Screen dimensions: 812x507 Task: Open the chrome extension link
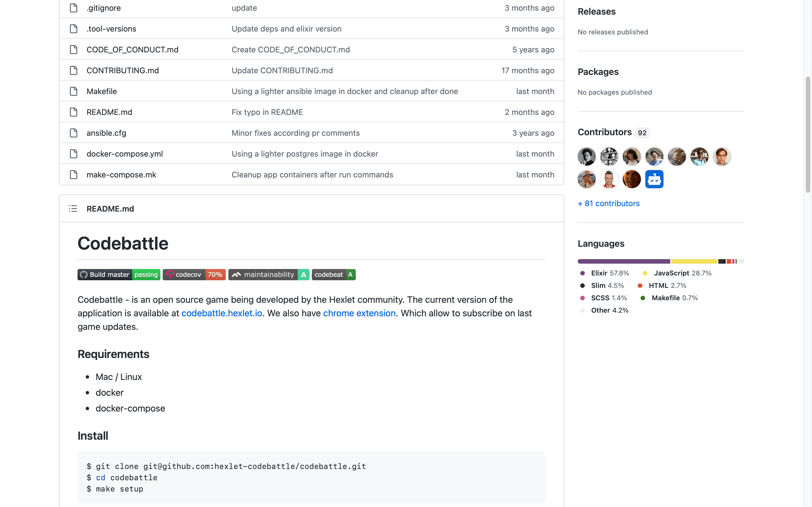coord(359,312)
